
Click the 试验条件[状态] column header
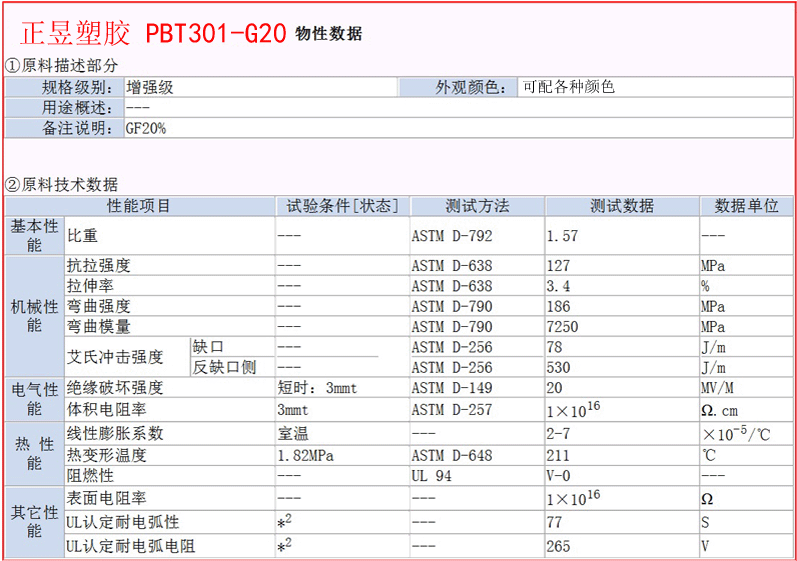point(342,206)
